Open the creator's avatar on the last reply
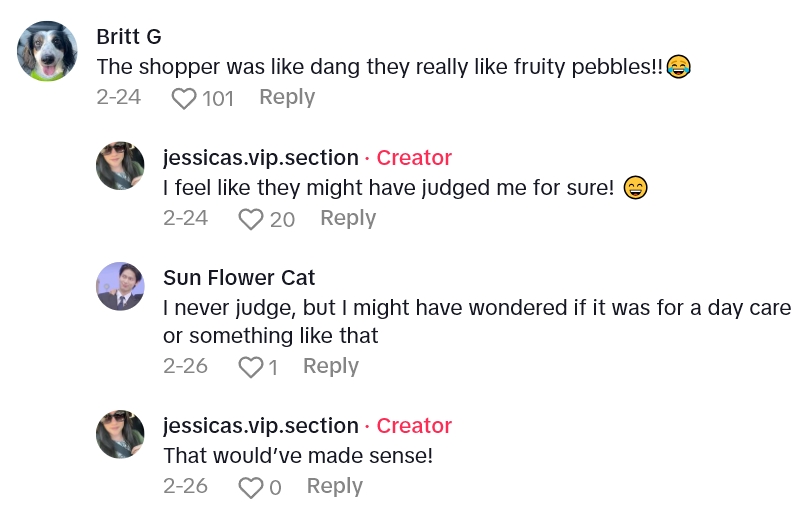The height and width of the screenshot is (522, 806). (x=120, y=434)
